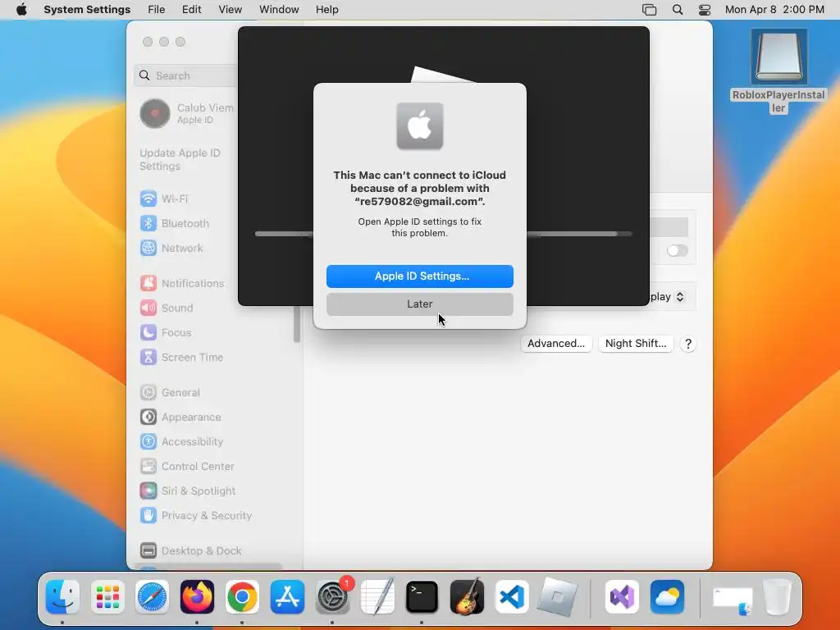
Task: Open Spotlight search from menu bar
Action: pos(678,10)
